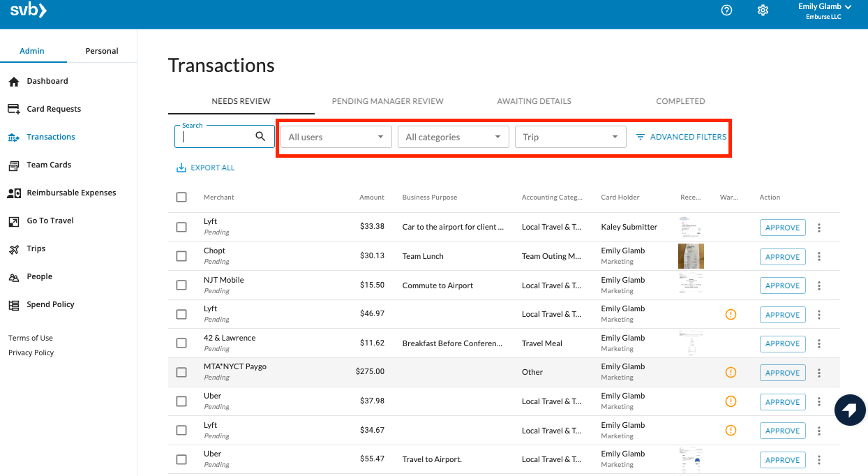Open the Terms of Use link
The image size is (868, 476).
[31, 338]
